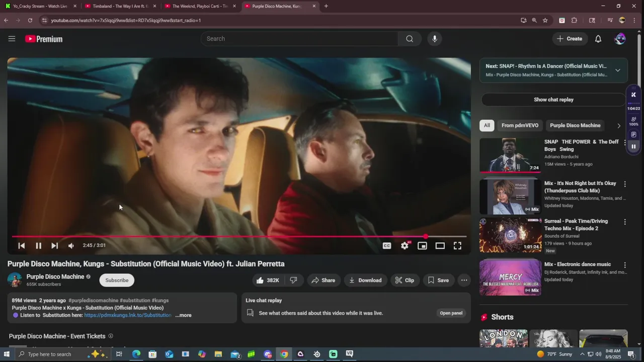Switch to The Weeknd, Playboi Carti tab

click(200, 6)
